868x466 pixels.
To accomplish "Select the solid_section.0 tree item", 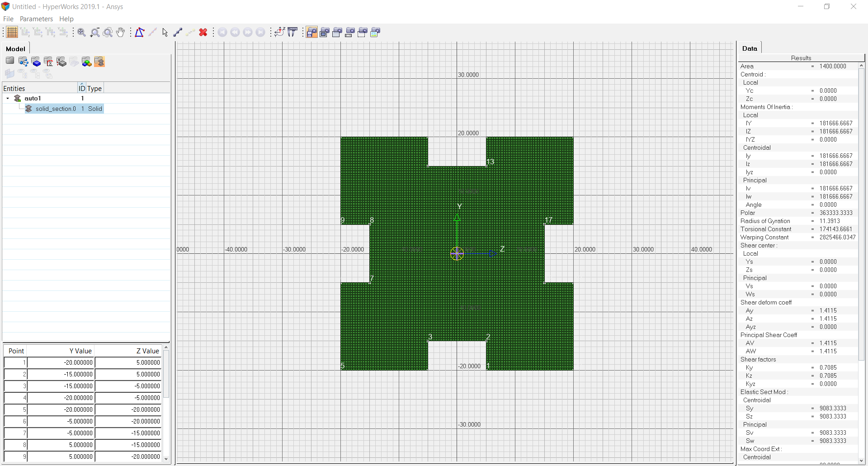I will pos(56,109).
